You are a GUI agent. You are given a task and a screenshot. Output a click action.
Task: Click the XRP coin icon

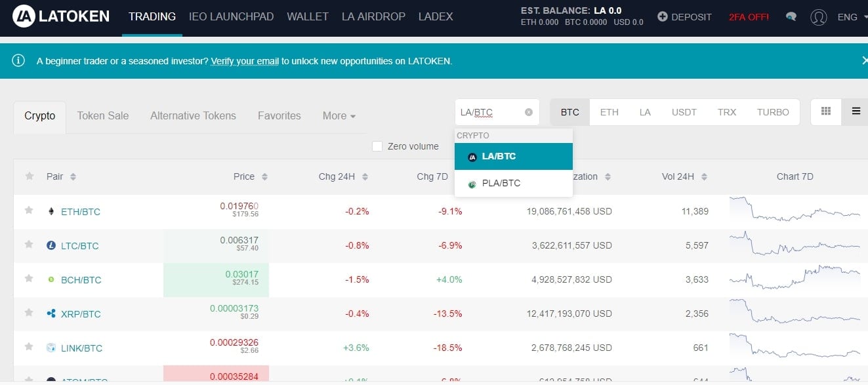(x=51, y=314)
